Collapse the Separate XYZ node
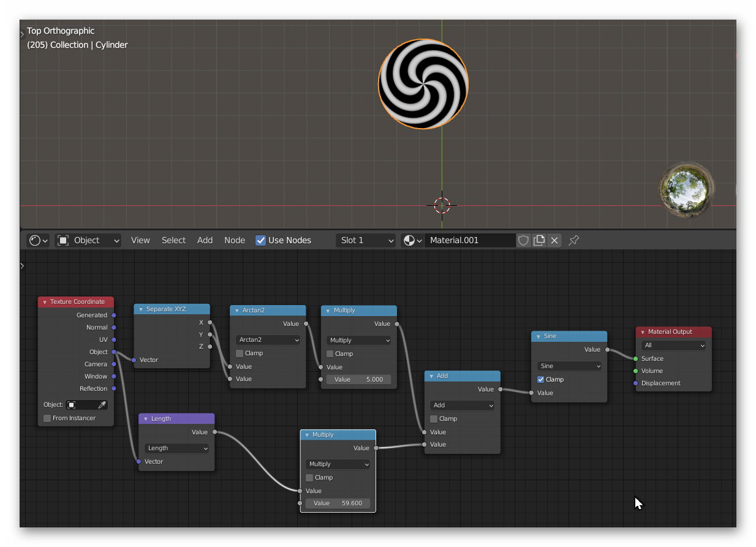This screenshot has height=547, width=756. (140, 309)
